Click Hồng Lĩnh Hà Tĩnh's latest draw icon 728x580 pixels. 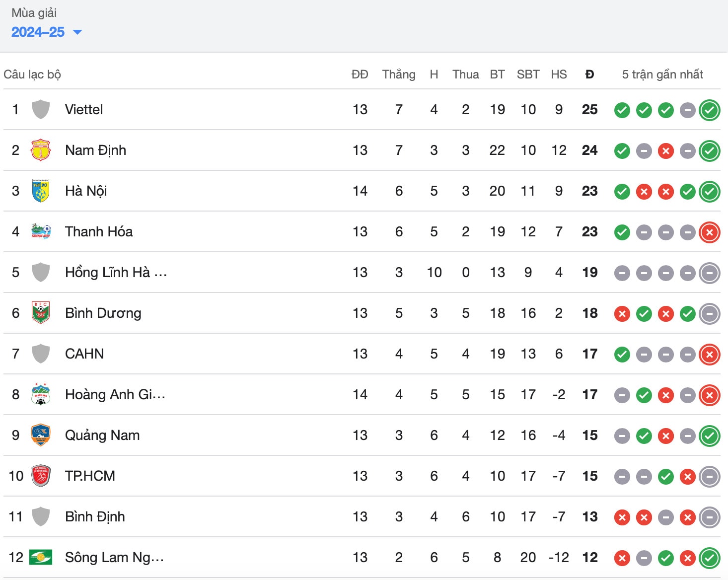point(710,273)
